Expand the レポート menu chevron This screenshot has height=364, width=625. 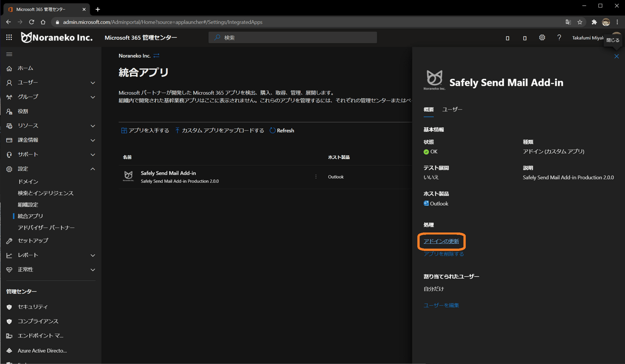pyautogui.click(x=93, y=255)
